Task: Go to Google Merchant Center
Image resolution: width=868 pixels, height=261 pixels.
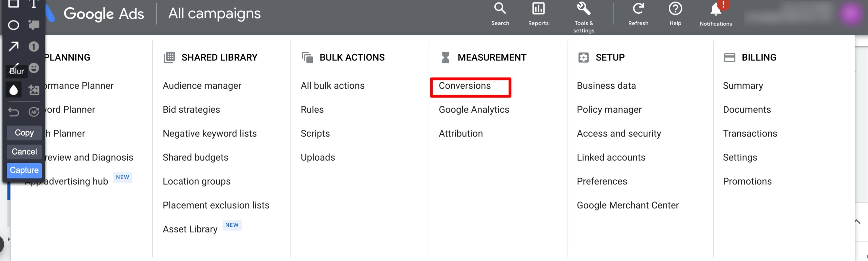Action: (627, 205)
